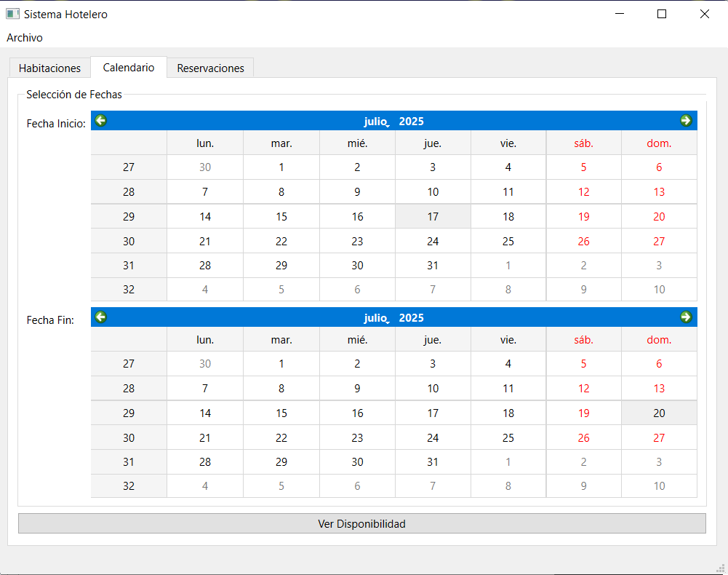Select July 17 in Fecha Inicio calendar
This screenshot has height=575, width=728.
[433, 217]
